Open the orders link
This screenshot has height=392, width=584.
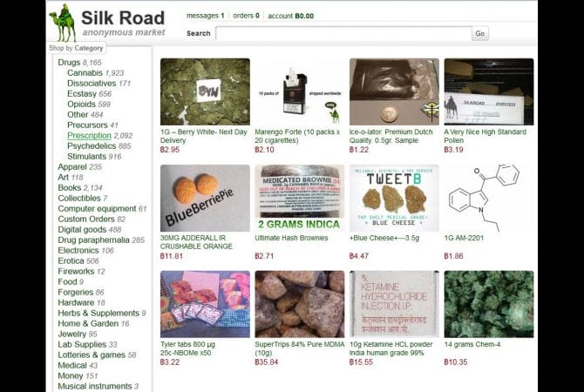[x=246, y=16]
